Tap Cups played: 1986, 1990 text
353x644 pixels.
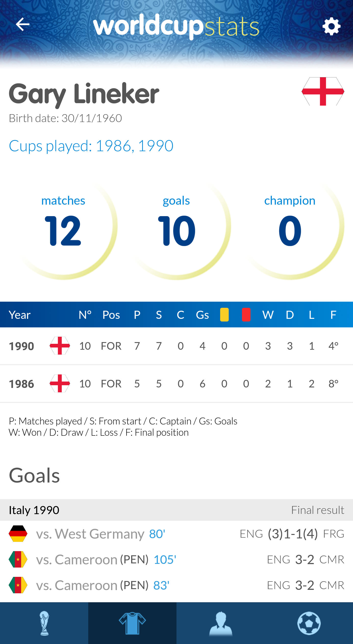coord(91,146)
